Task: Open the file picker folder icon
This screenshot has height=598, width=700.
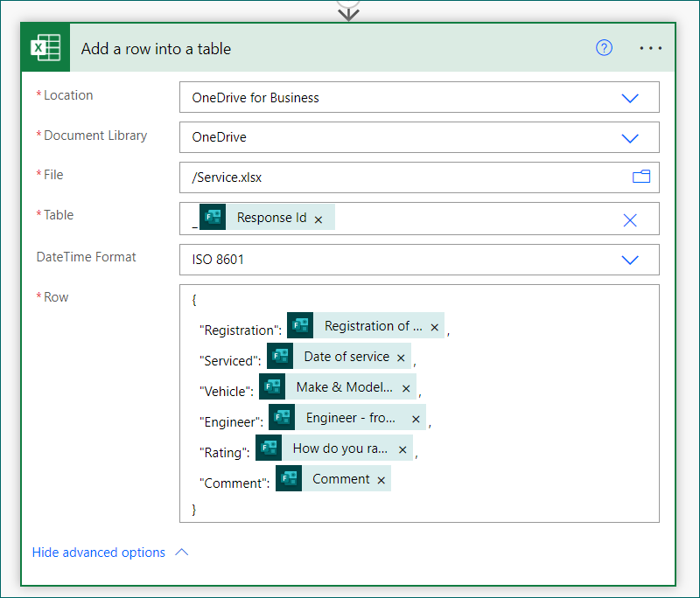Action: click(x=641, y=177)
